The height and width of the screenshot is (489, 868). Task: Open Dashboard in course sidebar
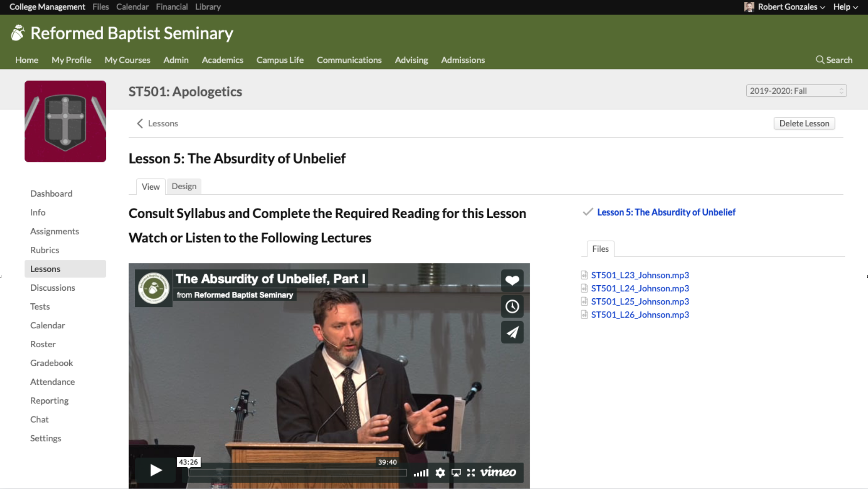[51, 194]
